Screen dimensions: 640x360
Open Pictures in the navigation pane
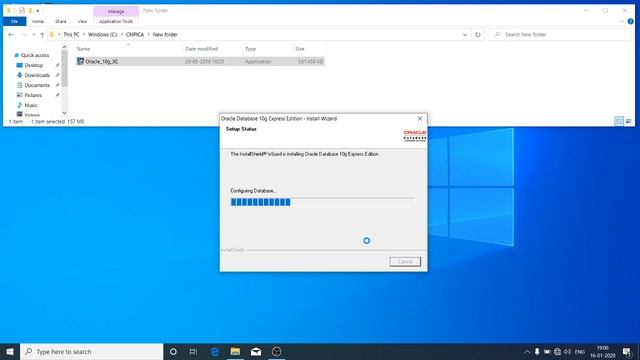click(33, 95)
